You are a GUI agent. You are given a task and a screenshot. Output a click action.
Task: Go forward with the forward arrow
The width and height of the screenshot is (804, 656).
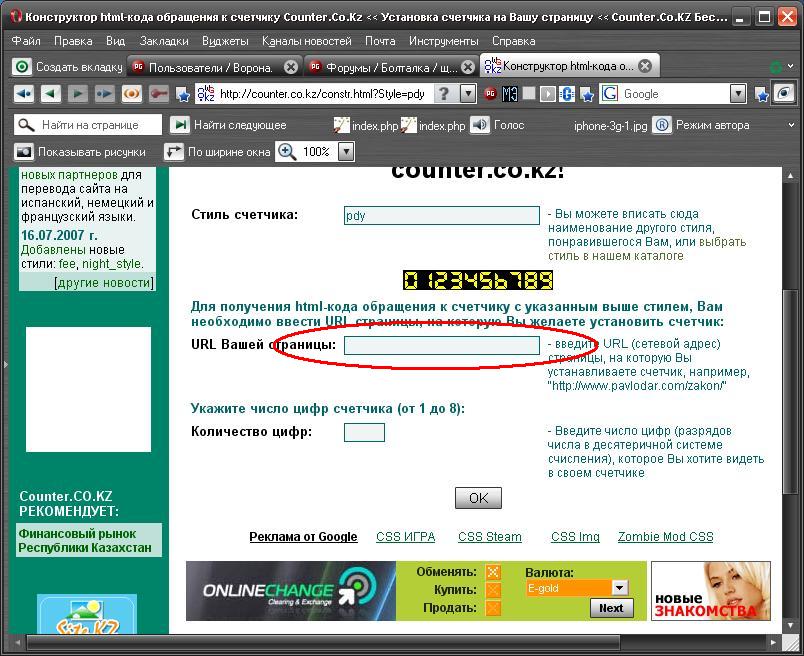(x=77, y=94)
